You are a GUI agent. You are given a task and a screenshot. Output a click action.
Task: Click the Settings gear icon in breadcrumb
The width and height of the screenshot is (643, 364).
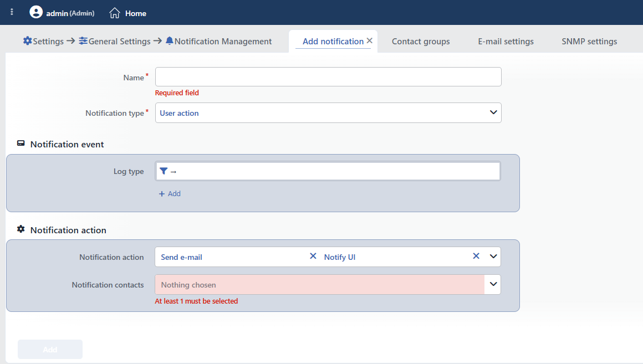(28, 41)
